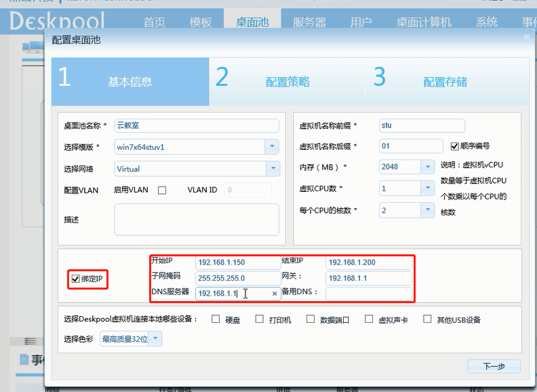Click the Deskpool logo
Image resolution: width=537 pixels, height=392 pixels.
(x=57, y=20)
